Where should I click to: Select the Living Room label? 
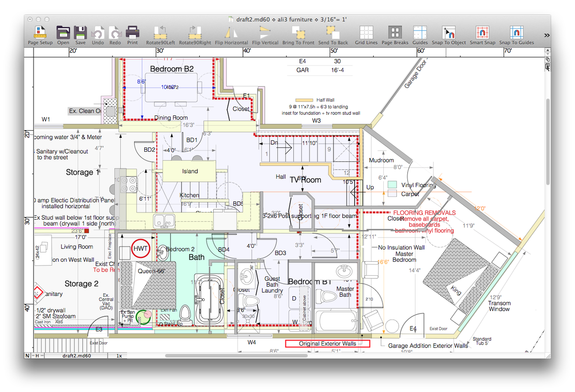[x=77, y=246]
